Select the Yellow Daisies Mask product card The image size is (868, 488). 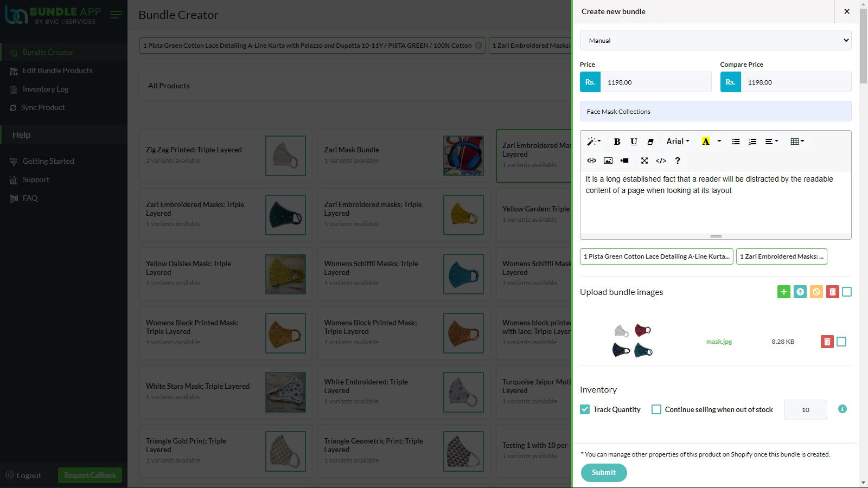226,274
